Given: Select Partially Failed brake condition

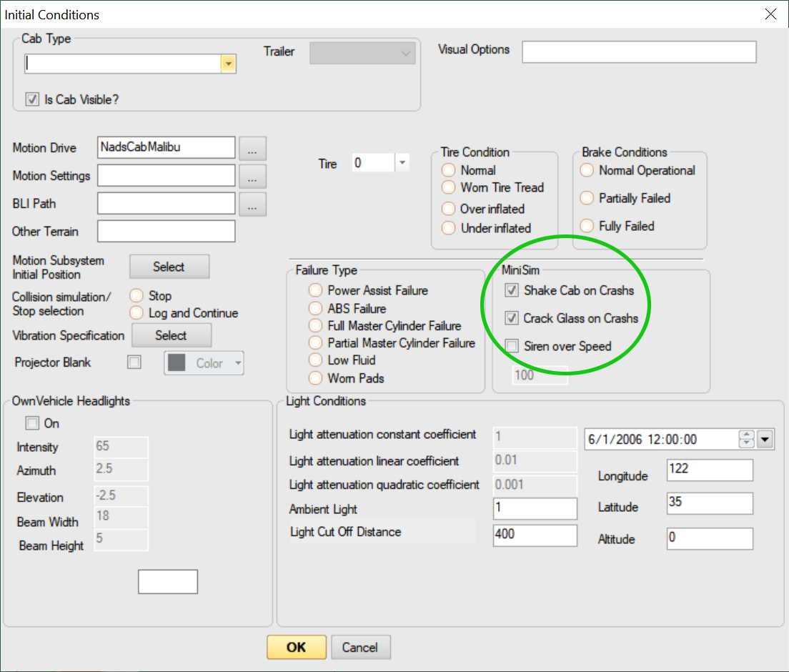Looking at the screenshot, I should [x=587, y=198].
